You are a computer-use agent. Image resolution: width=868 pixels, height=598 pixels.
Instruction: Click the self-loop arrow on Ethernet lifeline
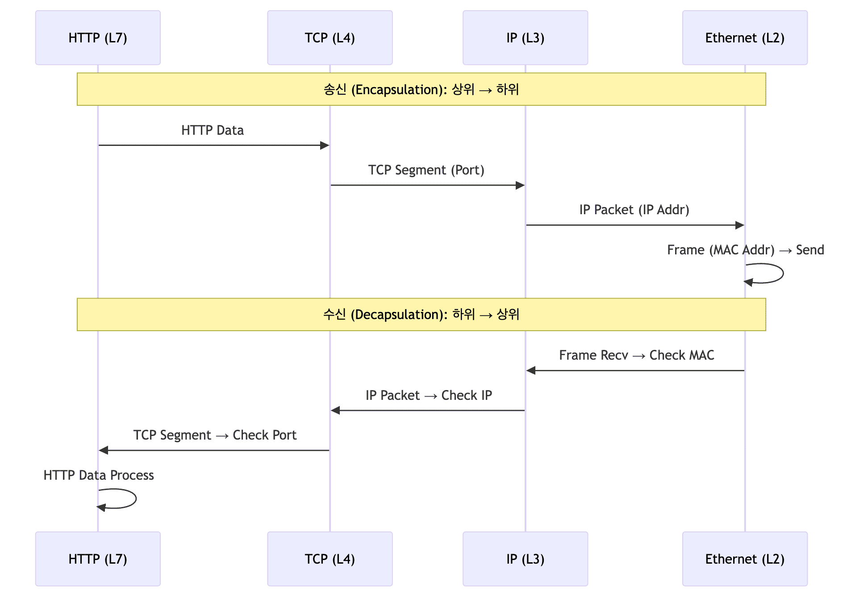click(x=781, y=274)
